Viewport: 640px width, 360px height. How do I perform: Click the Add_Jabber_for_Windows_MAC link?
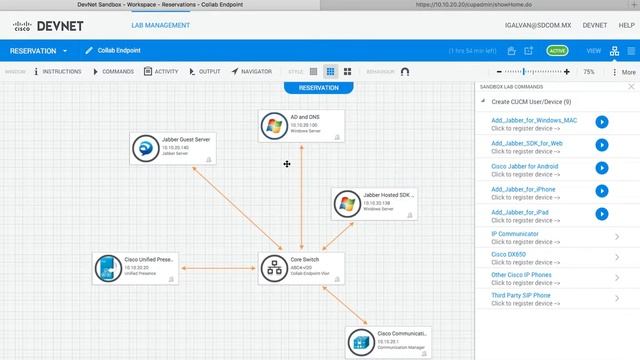click(x=534, y=120)
